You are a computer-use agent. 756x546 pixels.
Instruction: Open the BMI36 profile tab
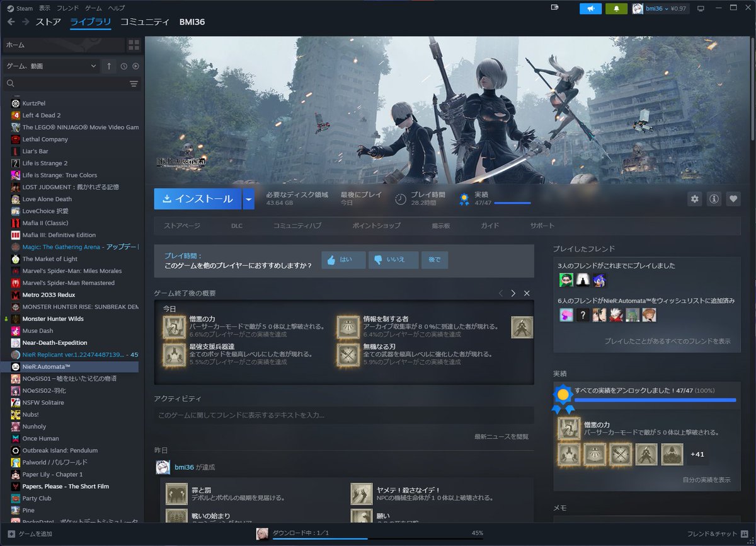click(x=192, y=22)
